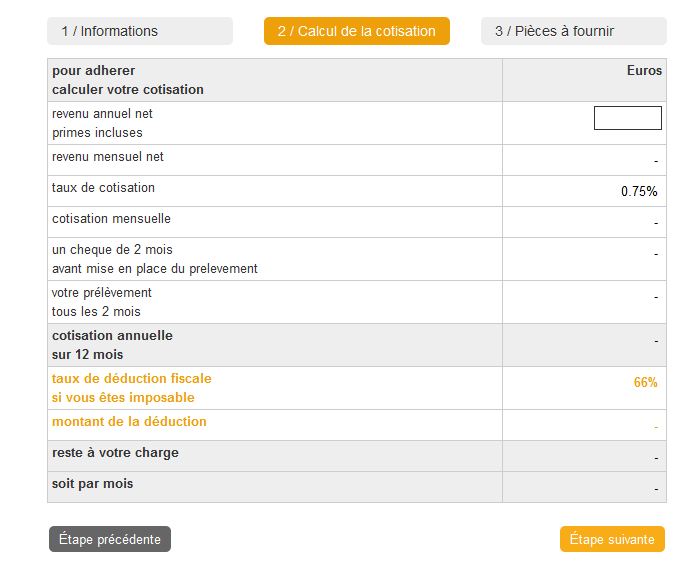Image resolution: width=681 pixels, height=570 pixels.
Task: Go back with "Étape précédente" button
Action: [110, 539]
